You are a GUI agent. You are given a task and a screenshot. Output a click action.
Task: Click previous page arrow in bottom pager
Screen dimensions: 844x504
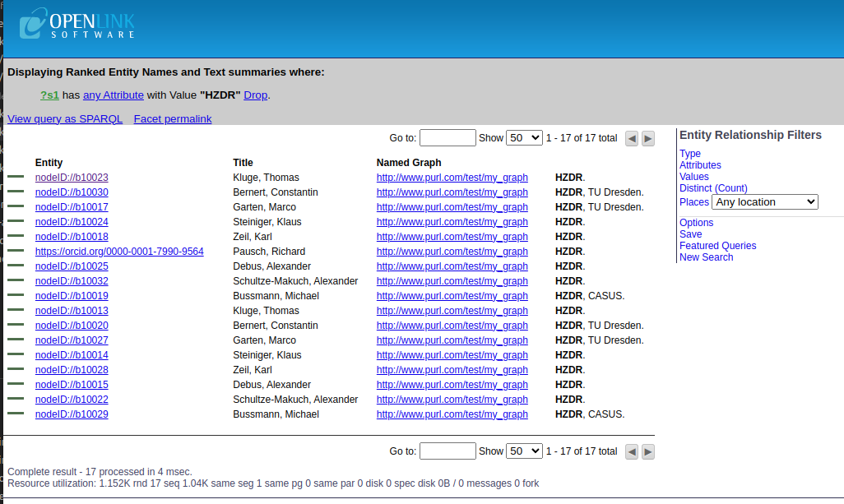tap(632, 451)
